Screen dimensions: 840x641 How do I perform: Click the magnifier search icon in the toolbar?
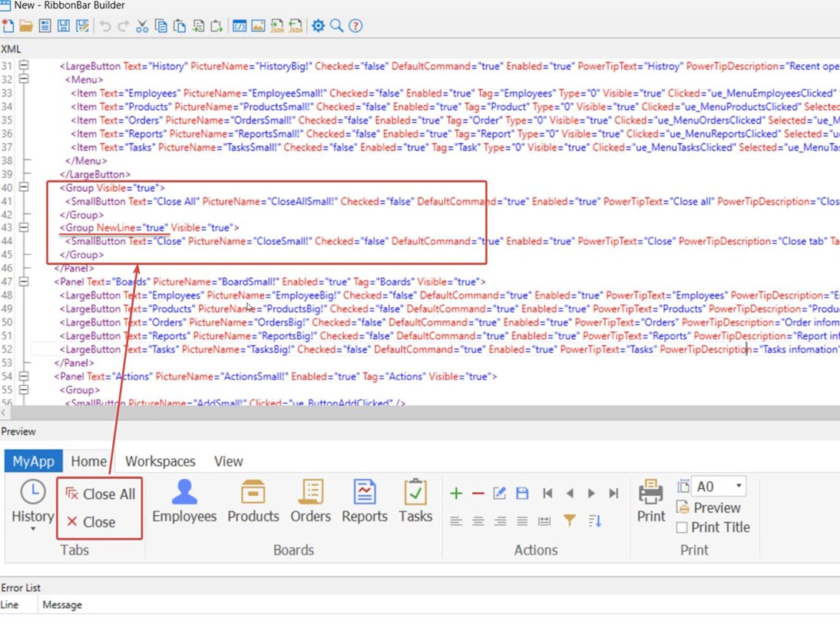click(x=336, y=26)
